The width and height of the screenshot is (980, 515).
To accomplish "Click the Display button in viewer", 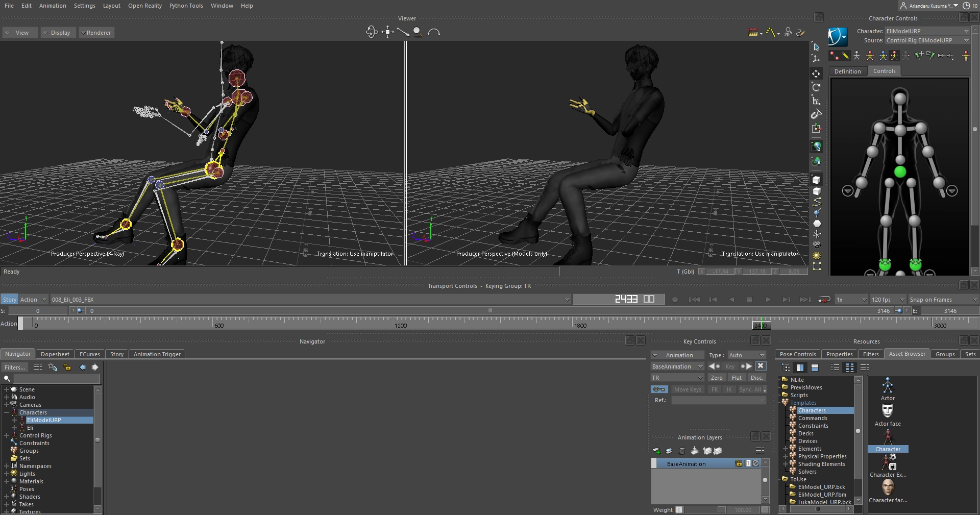I will click(57, 33).
